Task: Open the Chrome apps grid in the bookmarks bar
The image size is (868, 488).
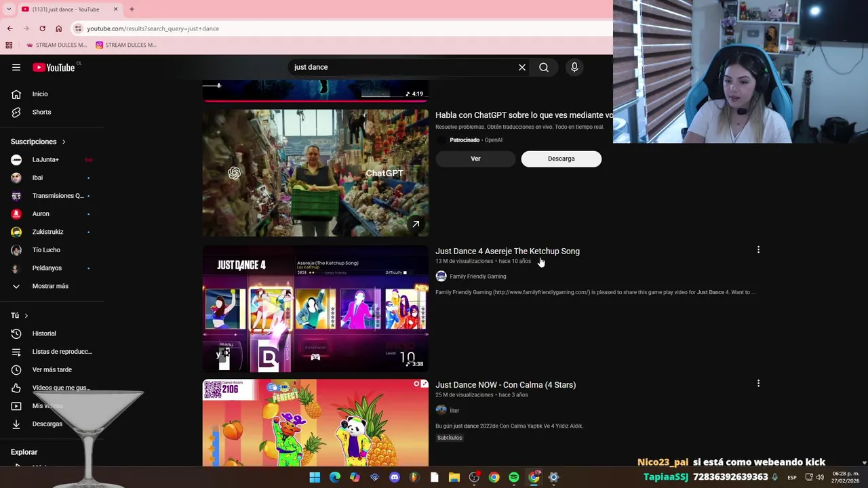Action: (9, 45)
